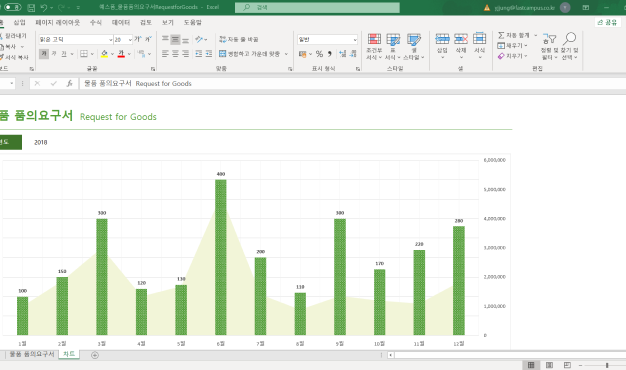Screen dimensions: 626x370
Task: Decrease font size button
Action: [x=148, y=39]
